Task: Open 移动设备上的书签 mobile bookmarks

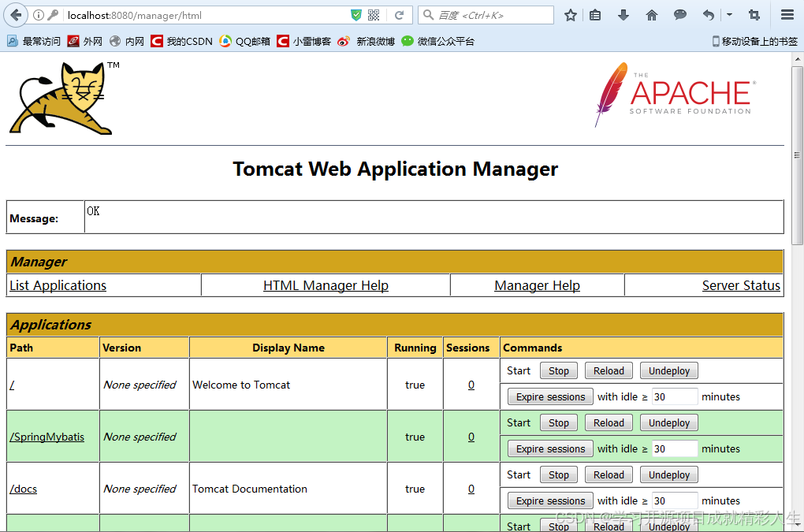Action: pyautogui.click(x=755, y=42)
